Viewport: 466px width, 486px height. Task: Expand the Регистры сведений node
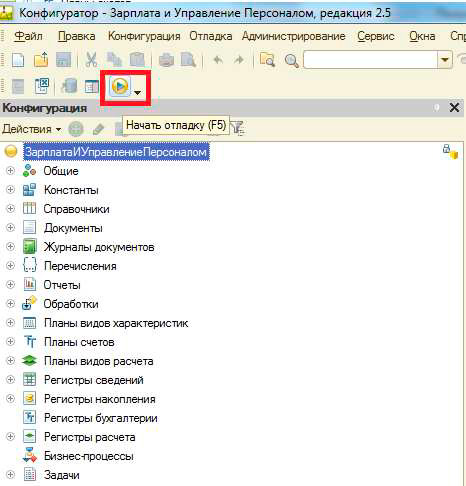(x=10, y=379)
